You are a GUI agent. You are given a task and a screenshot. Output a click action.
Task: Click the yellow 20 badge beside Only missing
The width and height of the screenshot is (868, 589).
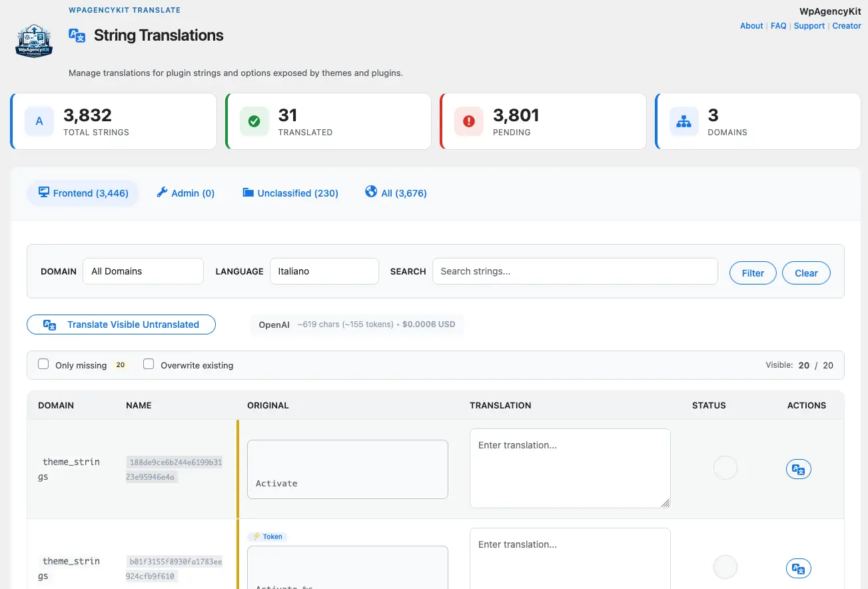click(121, 365)
